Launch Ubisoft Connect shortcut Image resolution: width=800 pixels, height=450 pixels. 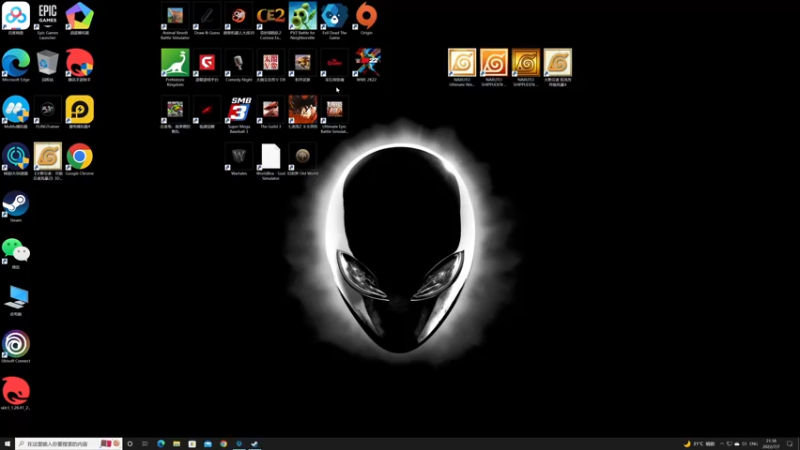[x=16, y=347]
